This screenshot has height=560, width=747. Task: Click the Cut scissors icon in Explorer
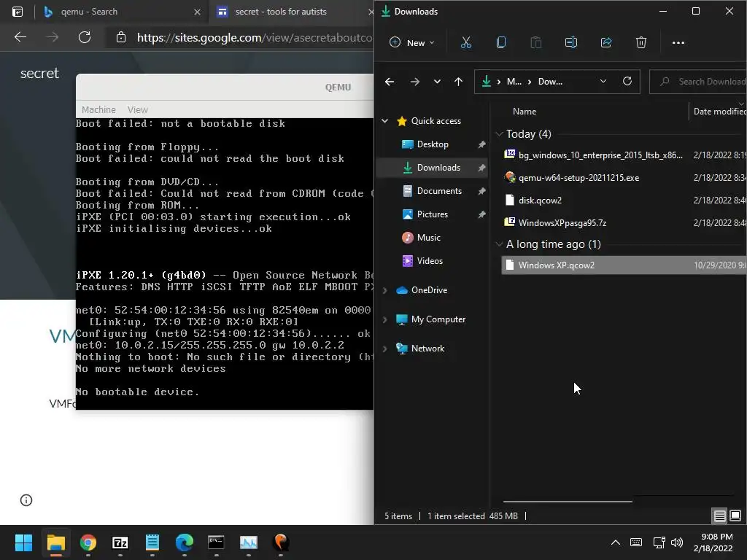coord(466,43)
